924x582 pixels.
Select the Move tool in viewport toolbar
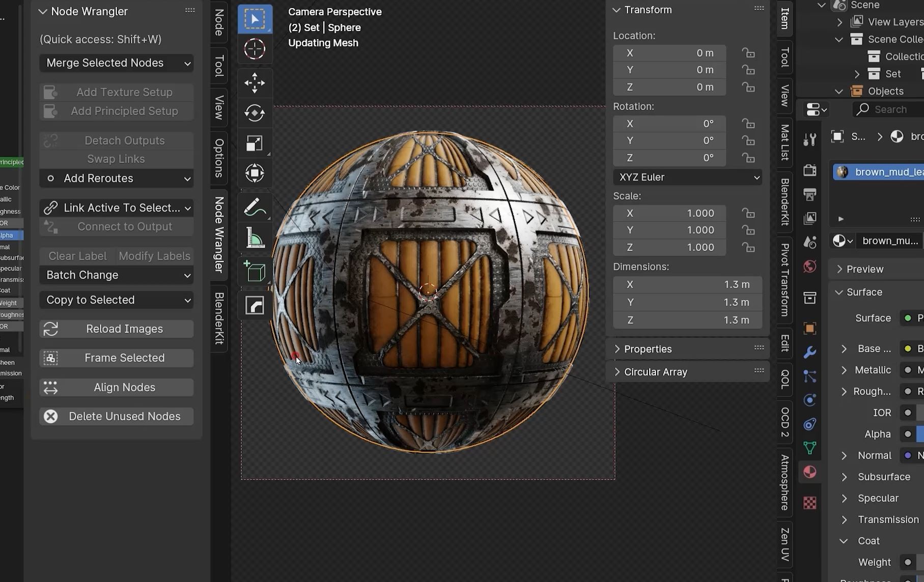(x=255, y=83)
